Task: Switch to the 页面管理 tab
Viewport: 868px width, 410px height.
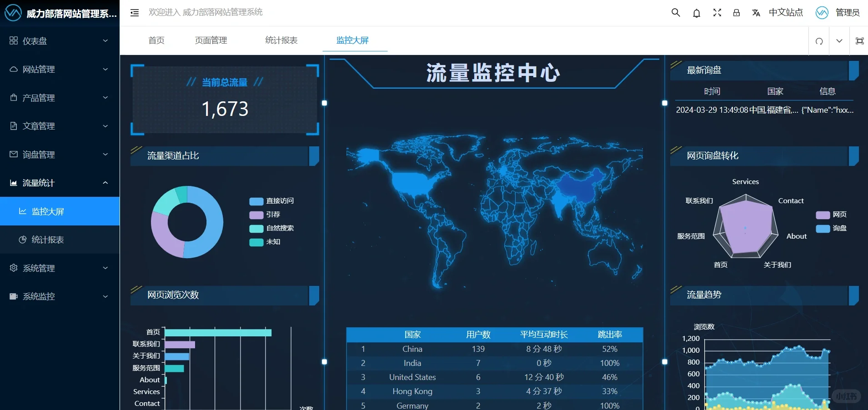Action: tap(211, 40)
